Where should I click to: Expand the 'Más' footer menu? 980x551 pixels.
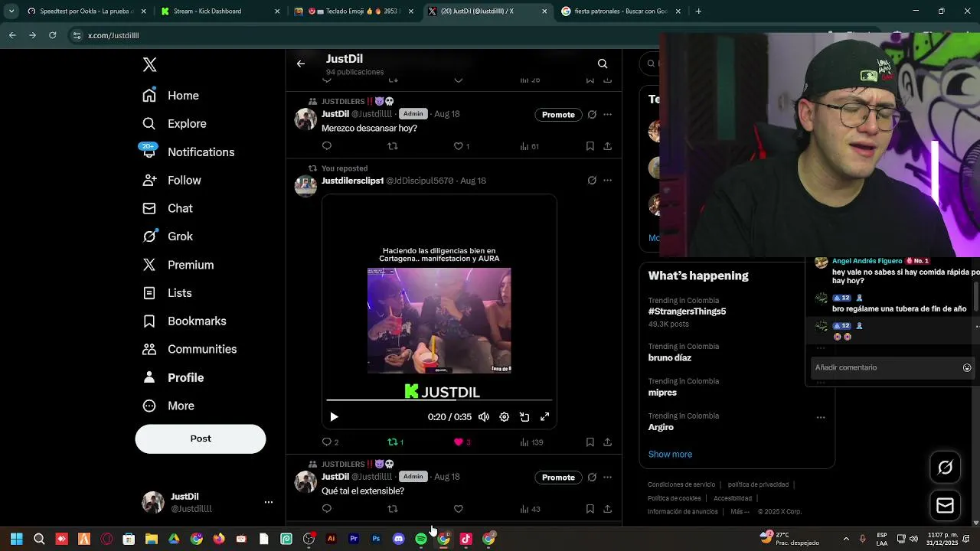coord(740,512)
